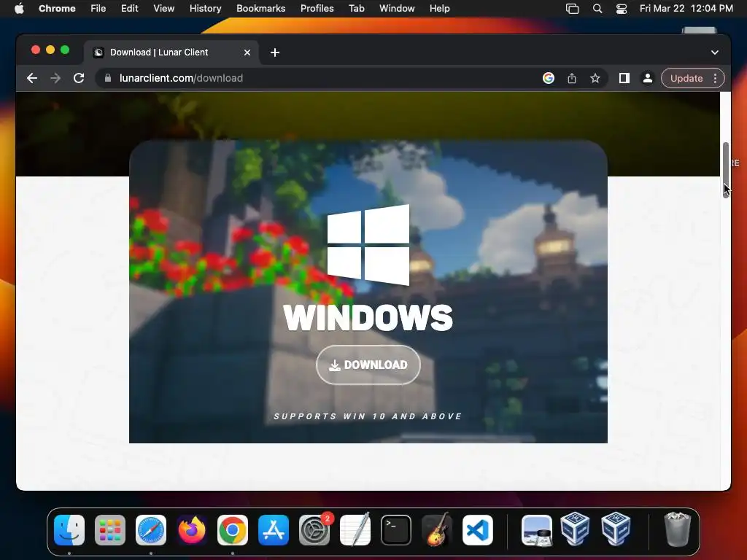Open the Tab menu
This screenshot has height=560, width=747.
click(x=356, y=8)
